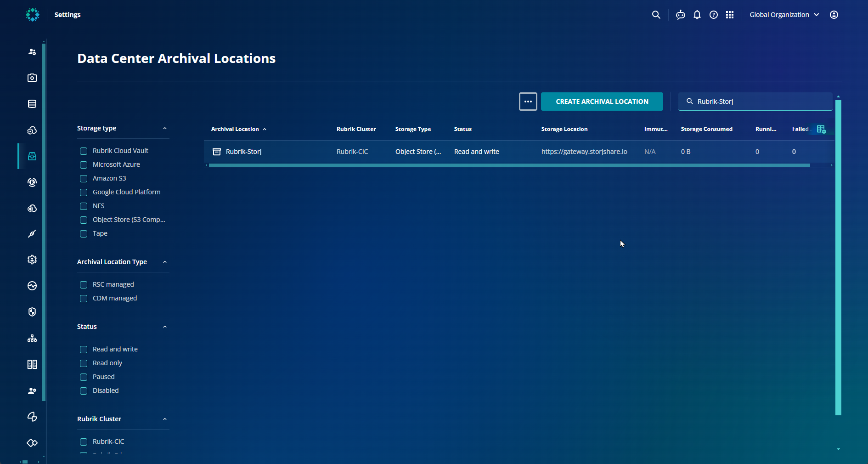Click Create Archival Location button
Screen dimensions: 868x464
click(602, 102)
